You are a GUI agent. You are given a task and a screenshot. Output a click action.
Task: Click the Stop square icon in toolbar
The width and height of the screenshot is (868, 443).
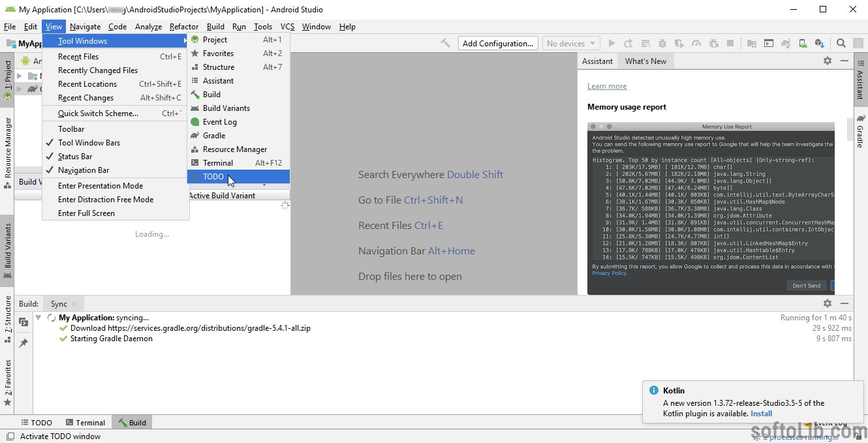point(730,43)
